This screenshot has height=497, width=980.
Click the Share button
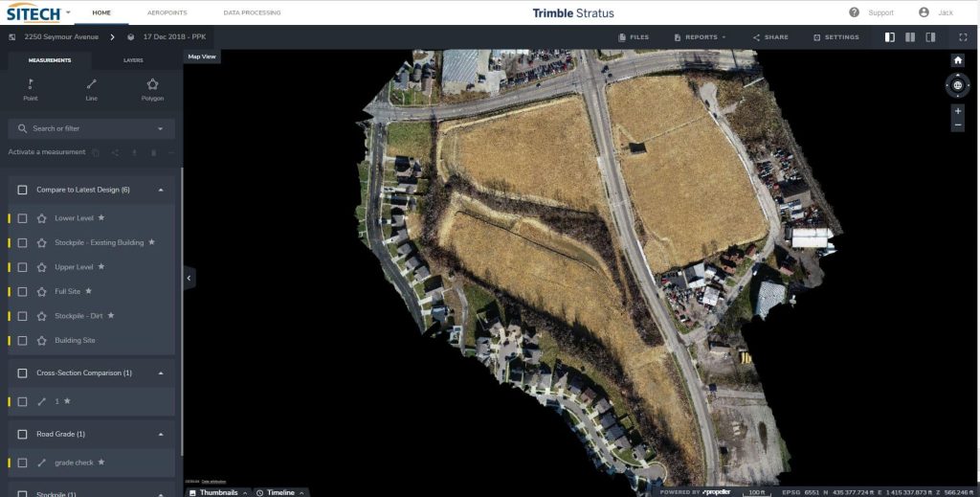(x=770, y=37)
